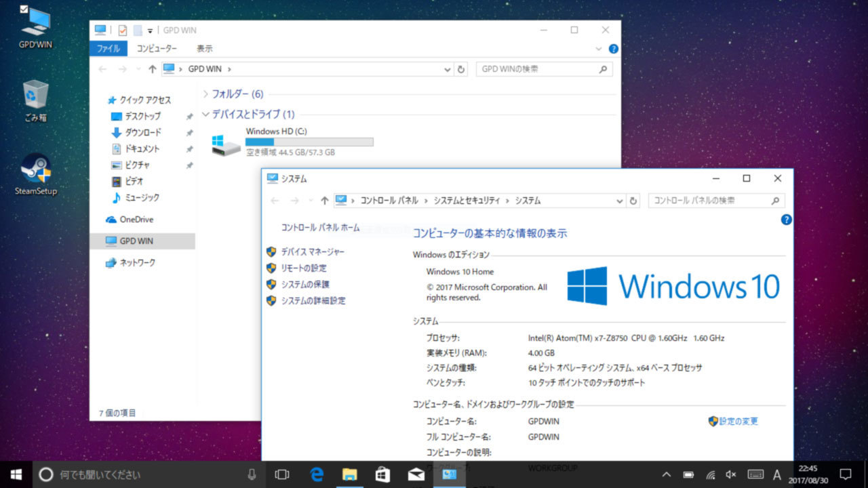Click the GPD WINの検索 search field
Viewport: 868px width, 488px height.
545,69
